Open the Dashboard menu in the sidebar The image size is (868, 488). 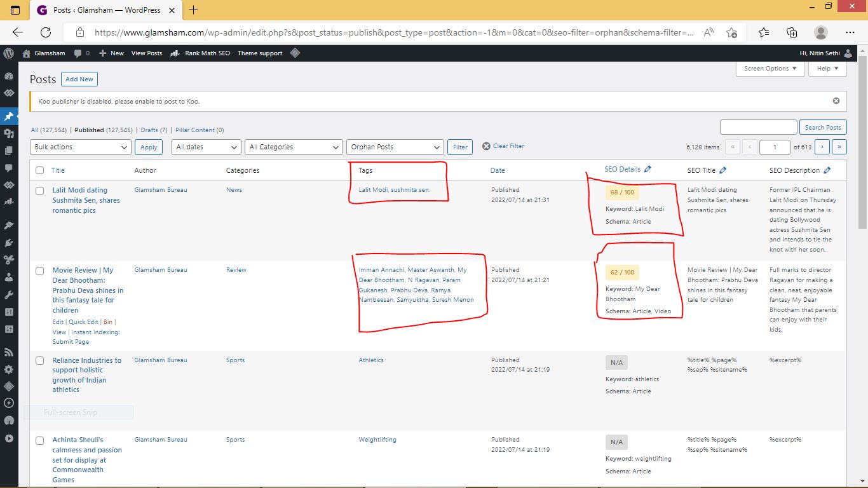click(9, 76)
